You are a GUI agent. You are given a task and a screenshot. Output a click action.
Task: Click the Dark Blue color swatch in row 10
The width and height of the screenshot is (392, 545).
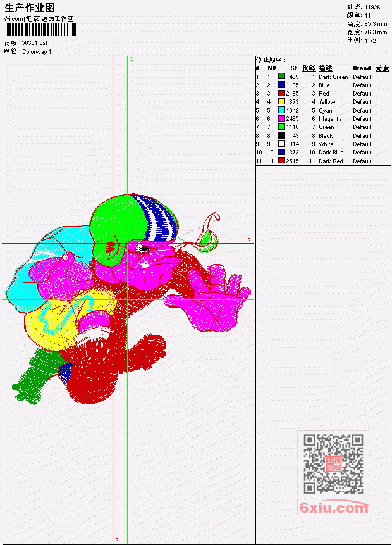(281, 153)
